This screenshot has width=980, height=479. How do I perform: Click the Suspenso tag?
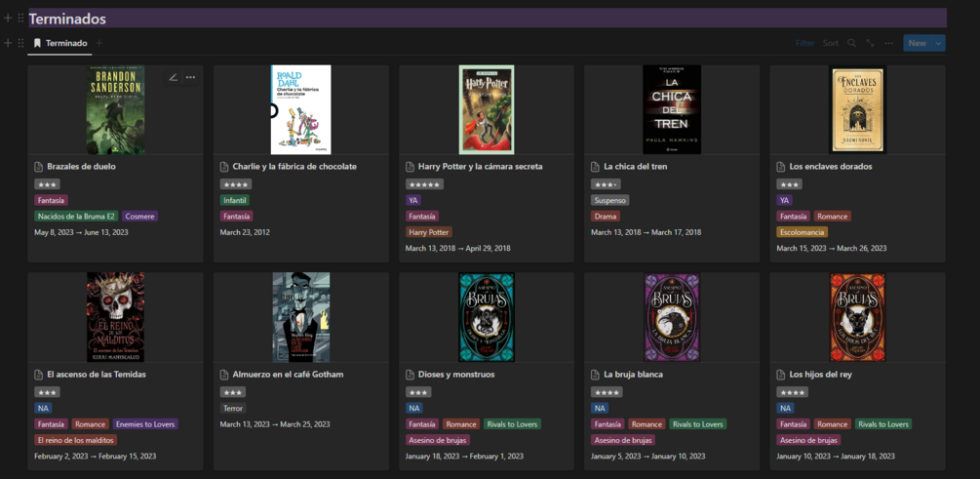[610, 200]
